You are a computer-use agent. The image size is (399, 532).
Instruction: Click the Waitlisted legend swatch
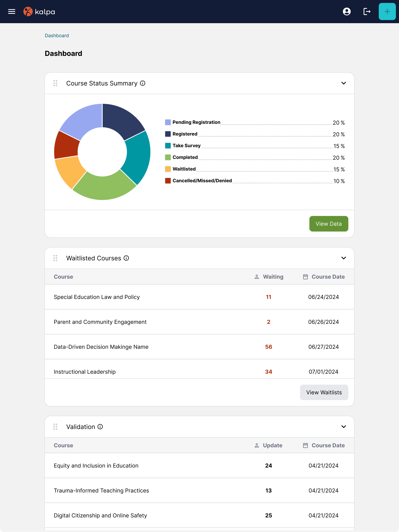[168, 169]
